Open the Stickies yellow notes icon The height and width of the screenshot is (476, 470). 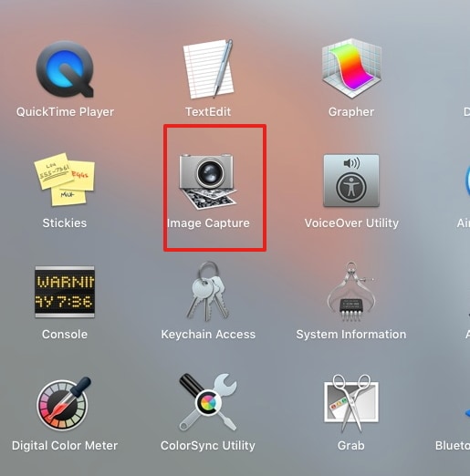coord(65,180)
